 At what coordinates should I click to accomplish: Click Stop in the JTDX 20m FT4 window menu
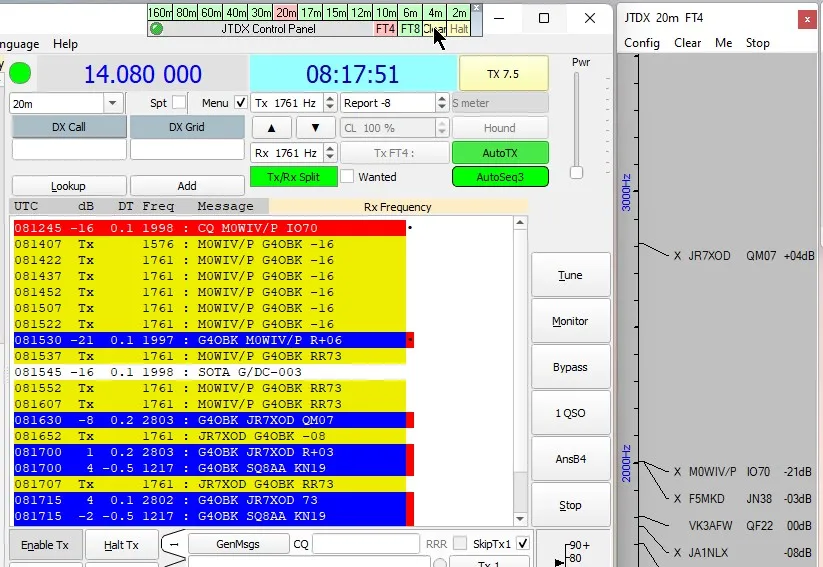[757, 43]
